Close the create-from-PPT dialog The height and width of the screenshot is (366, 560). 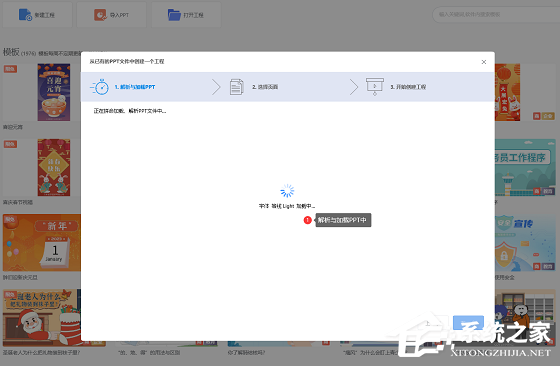point(484,62)
